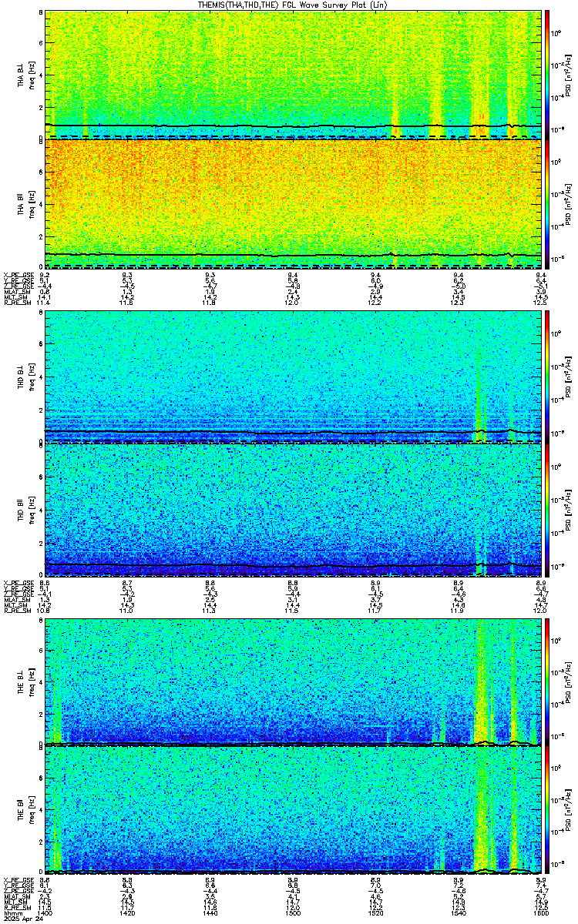Click the '1400' time tick label

(x=45, y=914)
